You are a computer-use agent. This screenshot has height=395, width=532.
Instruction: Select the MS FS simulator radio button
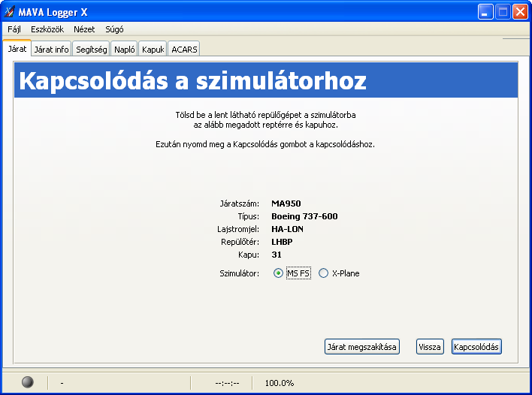tap(278, 273)
